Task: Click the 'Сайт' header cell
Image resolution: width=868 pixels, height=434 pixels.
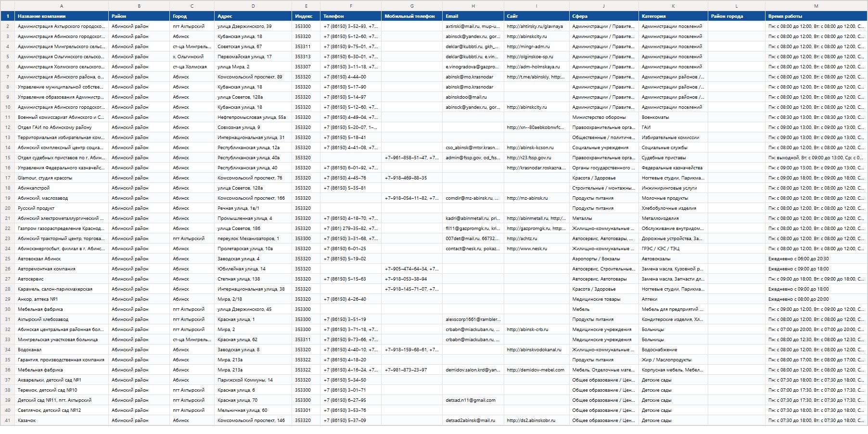Action: click(536, 16)
